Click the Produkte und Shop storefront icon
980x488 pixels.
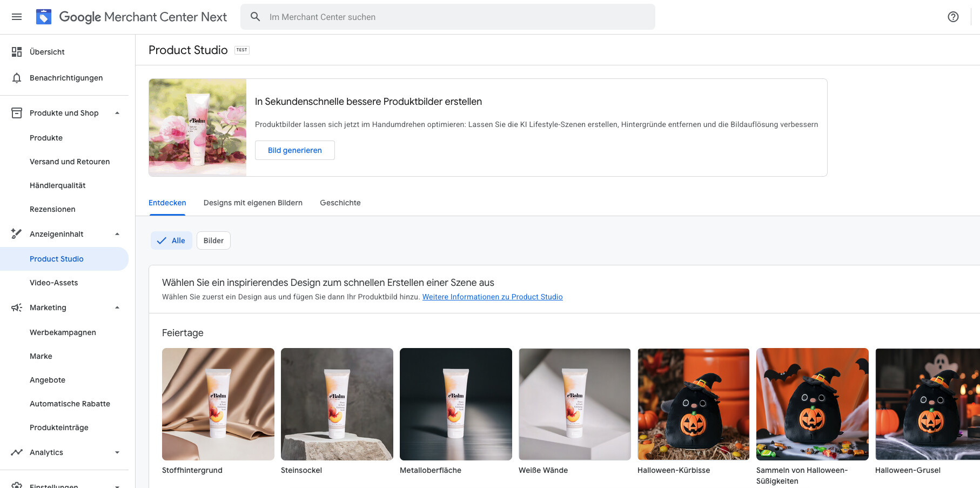[x=17, y=113]
